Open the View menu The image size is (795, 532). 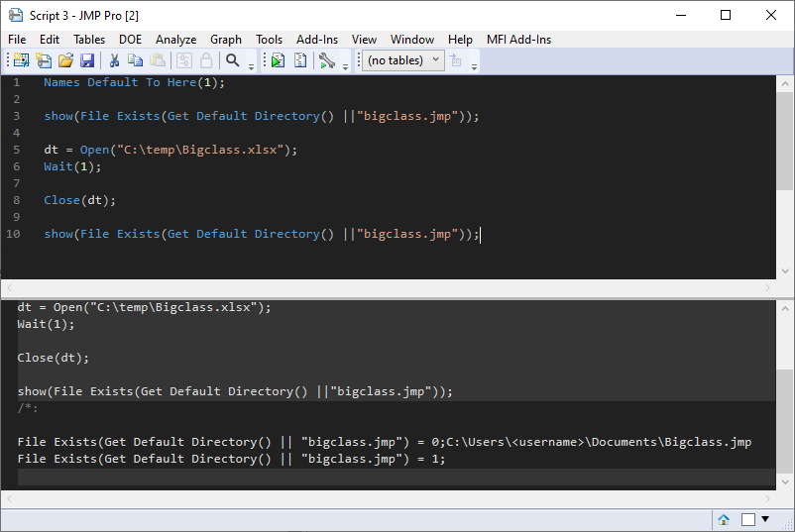[364, 40]
